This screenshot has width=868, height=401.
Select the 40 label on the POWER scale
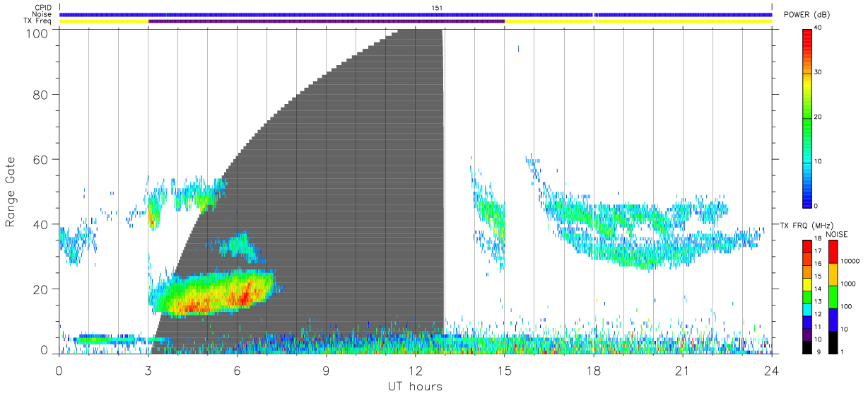819,28
